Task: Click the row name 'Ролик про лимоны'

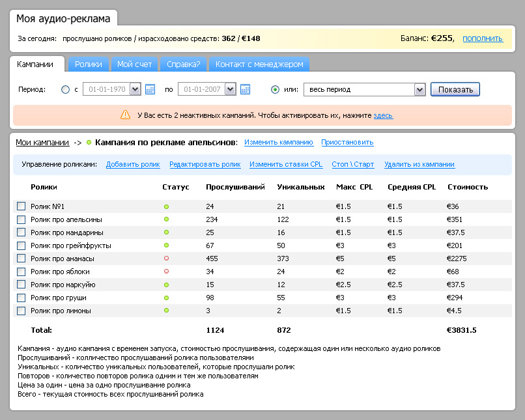Action: coord(61,311)
